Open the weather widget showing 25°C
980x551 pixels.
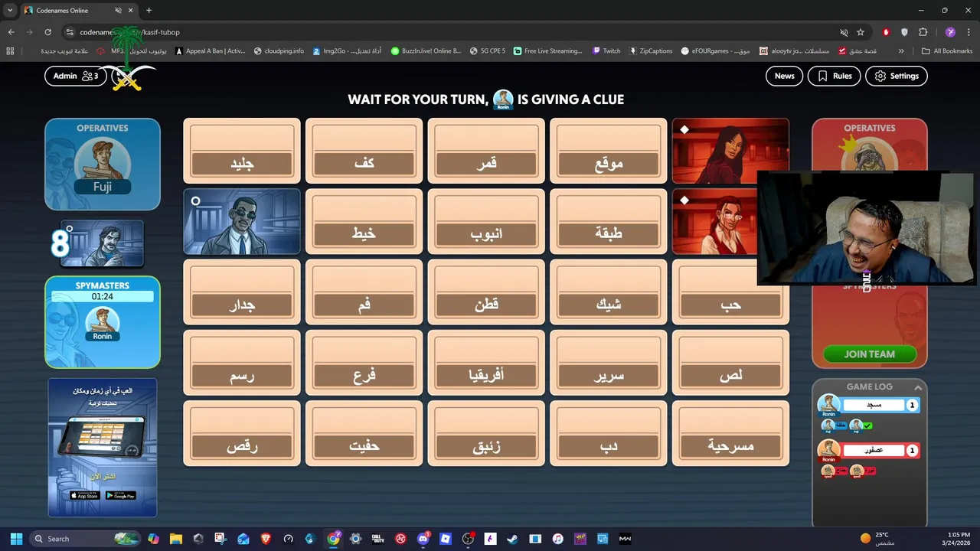point(876,539)
